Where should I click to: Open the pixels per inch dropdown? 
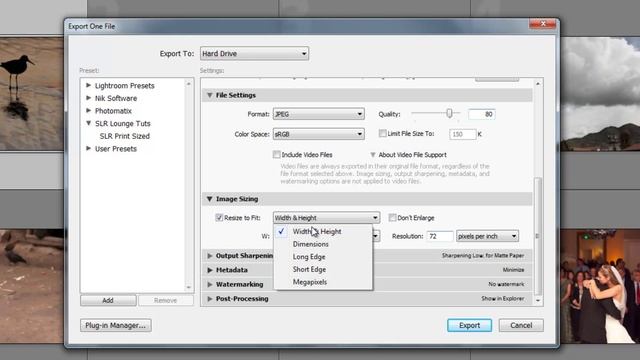click(487, 236)
